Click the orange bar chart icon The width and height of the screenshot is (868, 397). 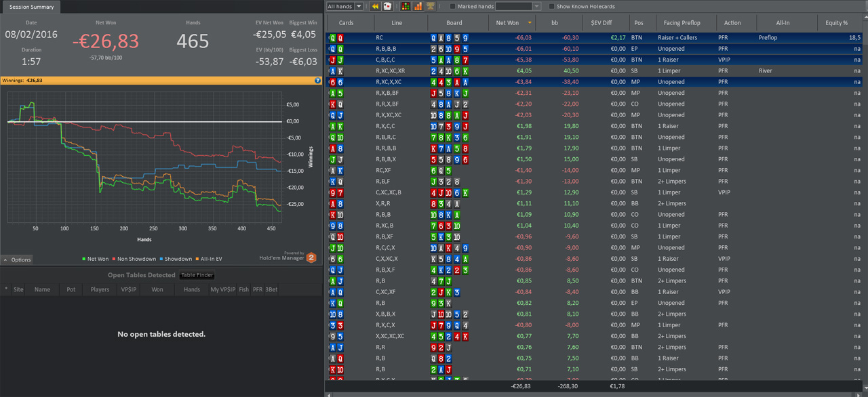(418, 6)
